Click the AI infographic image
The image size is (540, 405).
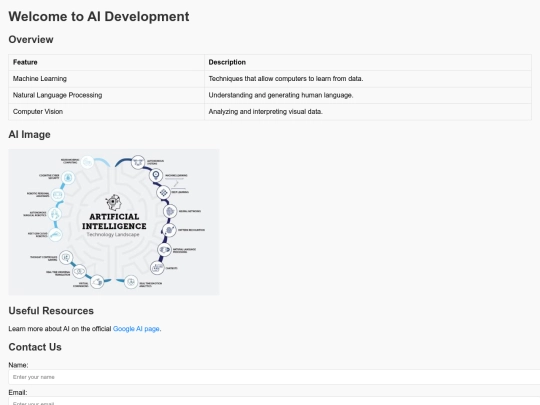click(x=114, y=222)
